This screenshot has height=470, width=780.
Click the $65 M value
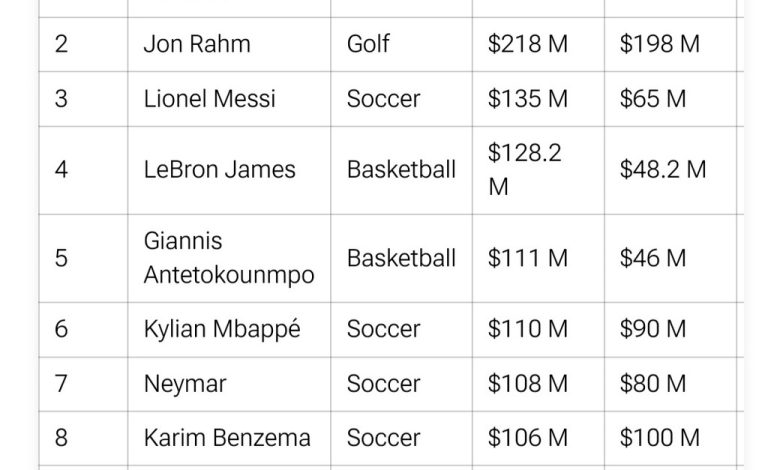[x=653, y=99]
